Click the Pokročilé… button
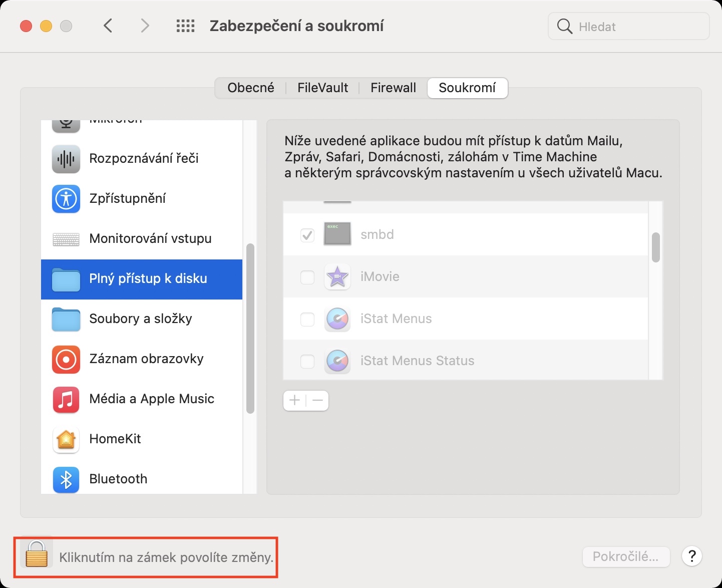The height and width of the screenshot is (588, 722). (x=625, y=556)
